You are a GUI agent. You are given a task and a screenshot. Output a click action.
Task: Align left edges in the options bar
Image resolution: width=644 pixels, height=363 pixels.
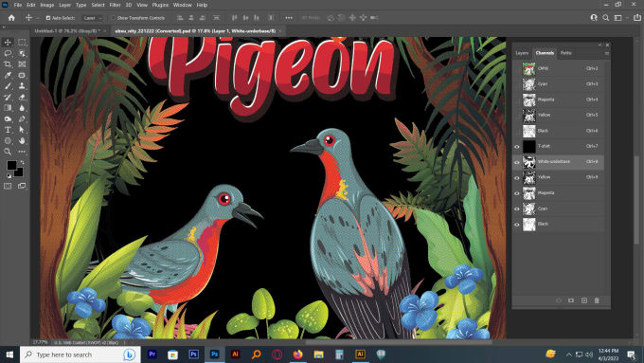[180, 18]
